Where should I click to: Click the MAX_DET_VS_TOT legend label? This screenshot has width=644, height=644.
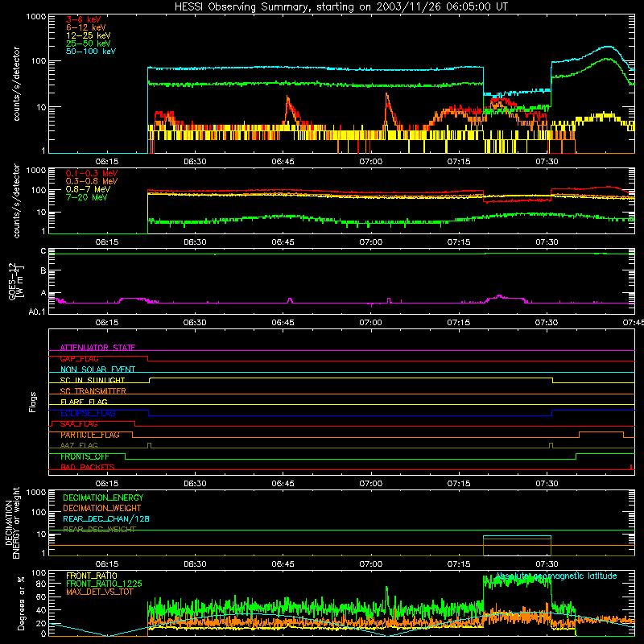(99, 592)
